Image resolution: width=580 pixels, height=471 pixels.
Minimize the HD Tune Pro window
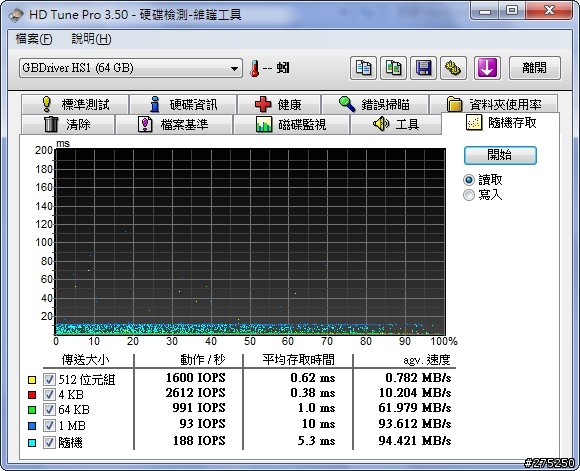point(485,11)
